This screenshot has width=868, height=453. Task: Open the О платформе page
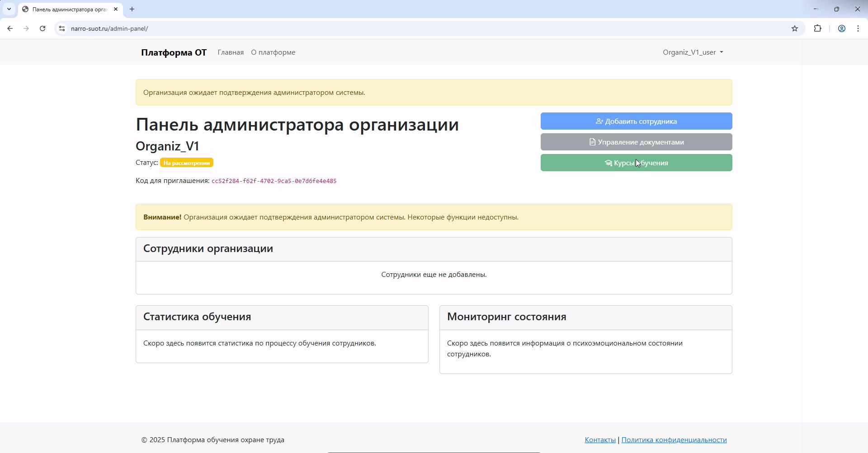273,52
